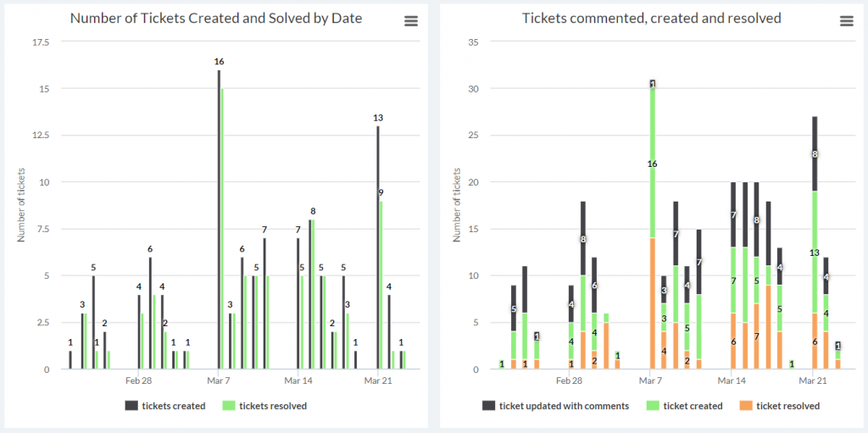Screen dimensions: 868x433
Task: Click the Mar 21 label on right chart
Action: point(815,381)
